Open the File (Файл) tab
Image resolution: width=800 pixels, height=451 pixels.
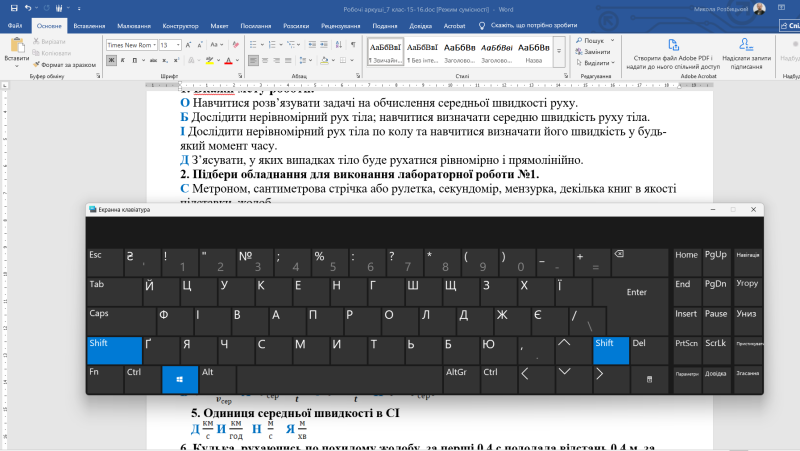15,26
